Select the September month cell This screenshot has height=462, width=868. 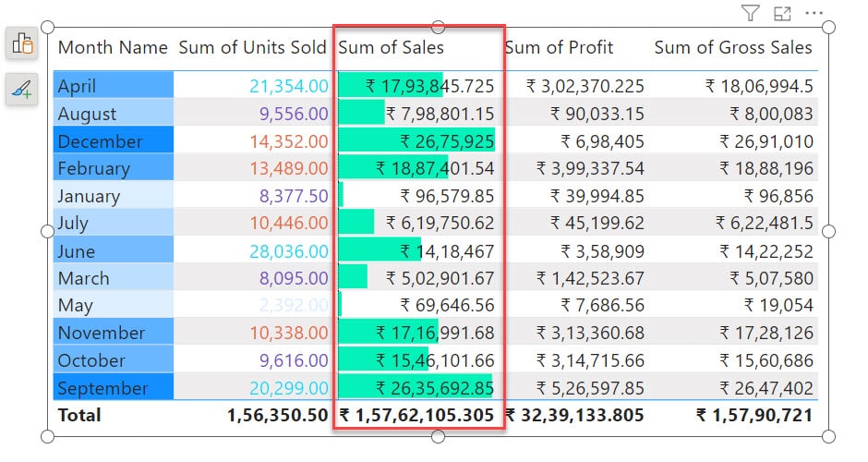pyautogui.click(x=114, y=387)
